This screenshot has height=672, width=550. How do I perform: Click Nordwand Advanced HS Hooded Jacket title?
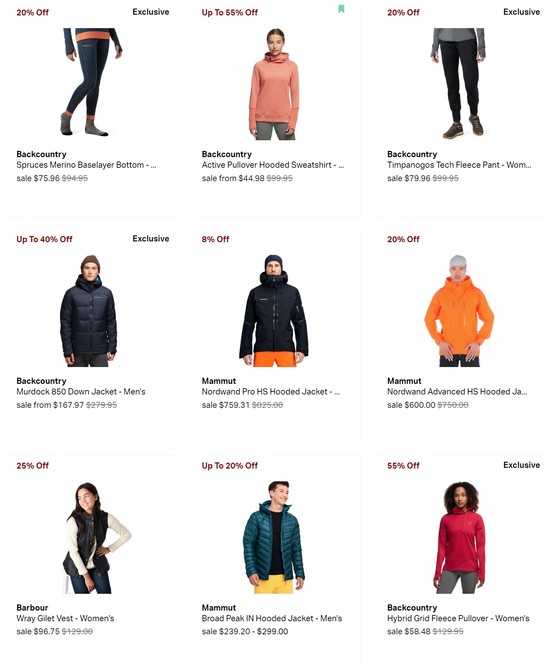pos(457,392)
